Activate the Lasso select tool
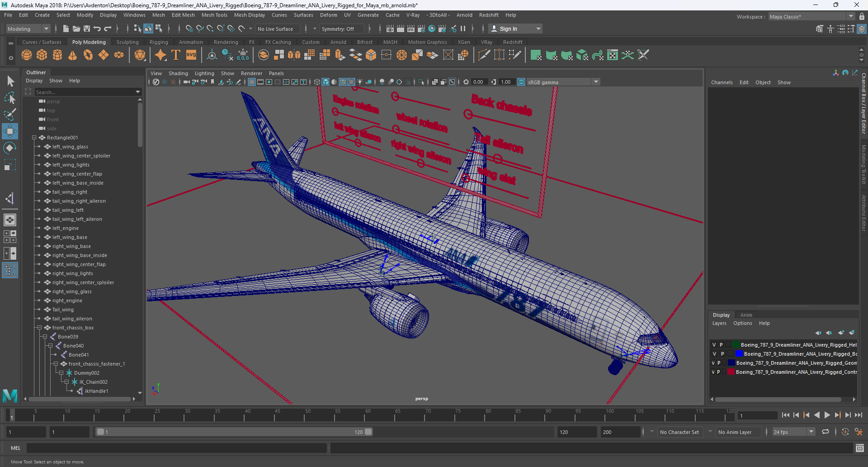The image size is (868, 467). tap(10, 98)
